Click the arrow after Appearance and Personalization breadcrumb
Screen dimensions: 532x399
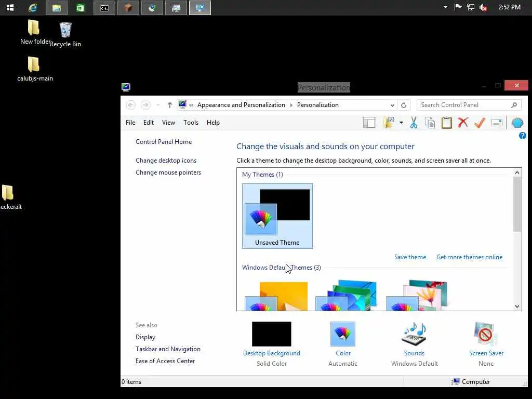[x=291, y=105]
